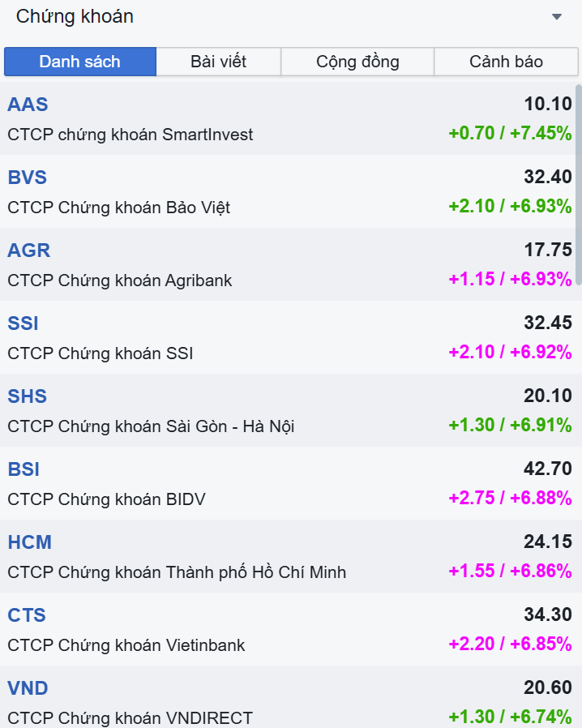Switch to the Danh sách tab

[x=79, y=62]
